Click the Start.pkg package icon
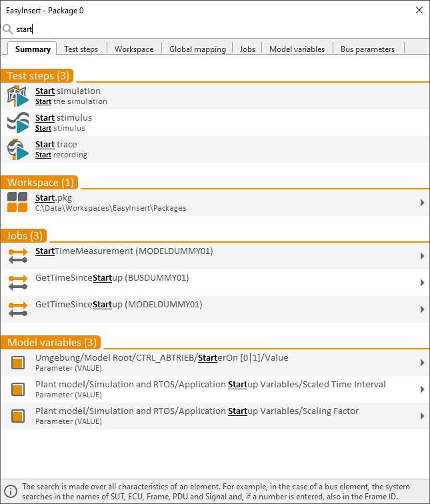Viewport: 430px width, 504px height. pos(17,202)
